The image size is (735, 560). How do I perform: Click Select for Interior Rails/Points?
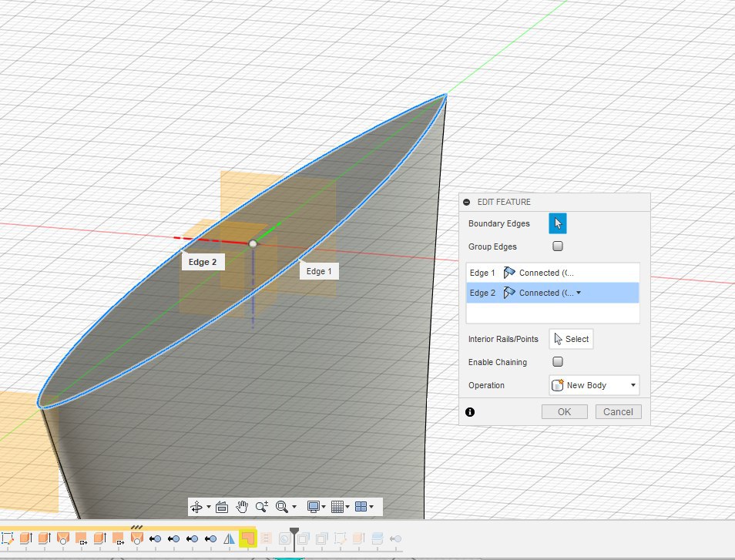click(571, 339)
